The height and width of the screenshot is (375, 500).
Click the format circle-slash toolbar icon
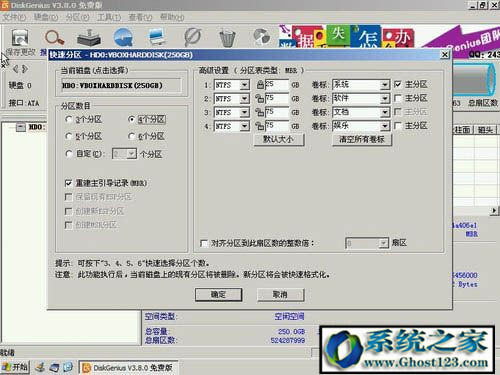pyautogui.click(x=192, y=37)
